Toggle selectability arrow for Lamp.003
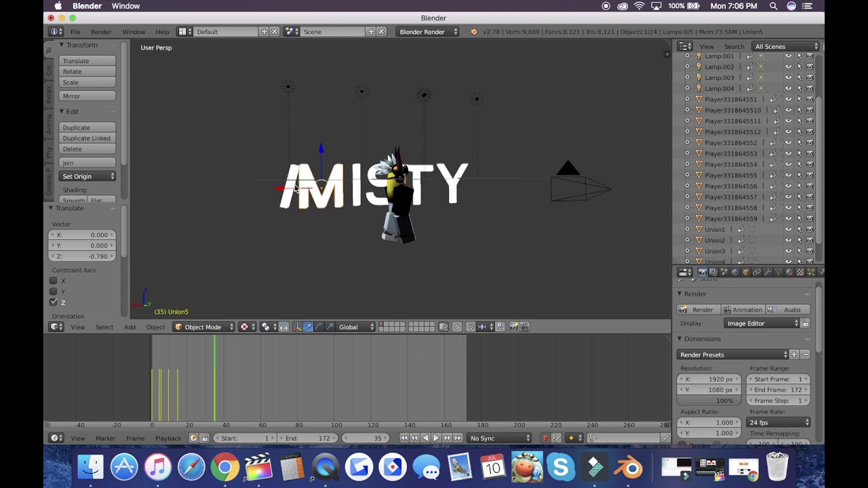Image resolution: width=868 pixels, height=488 pixels. point(799,77)
